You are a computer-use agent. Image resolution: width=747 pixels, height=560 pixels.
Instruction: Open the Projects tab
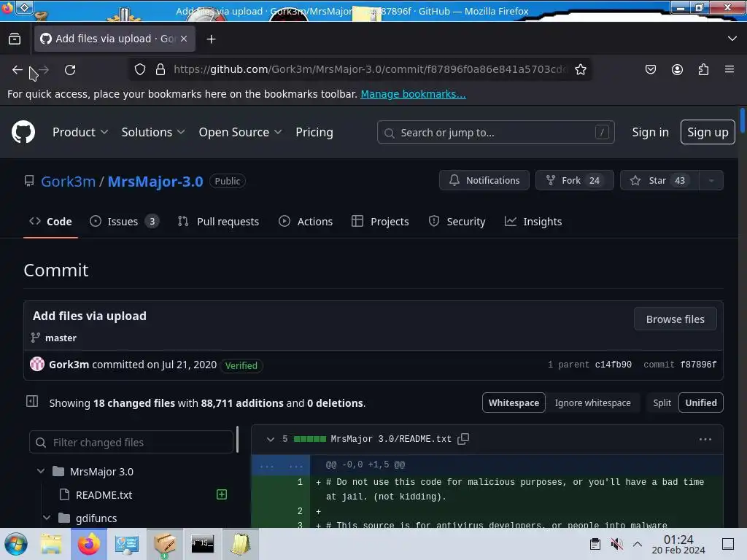tap(380, 222)
